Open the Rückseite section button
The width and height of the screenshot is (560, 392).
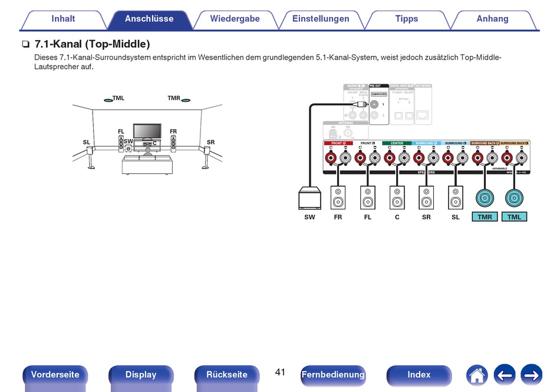(x=227, y=375)
